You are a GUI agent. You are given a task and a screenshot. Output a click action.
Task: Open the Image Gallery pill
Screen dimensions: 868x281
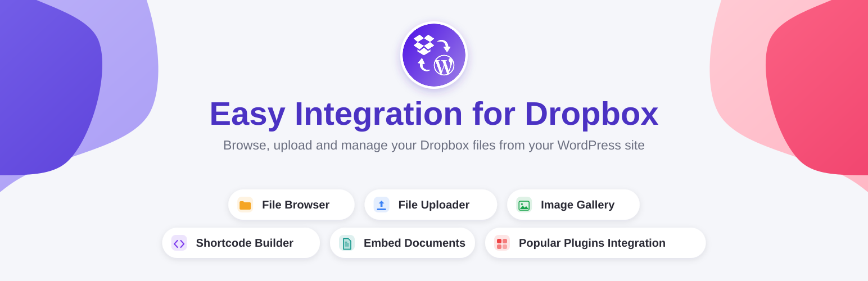click(x=573, y=205)
